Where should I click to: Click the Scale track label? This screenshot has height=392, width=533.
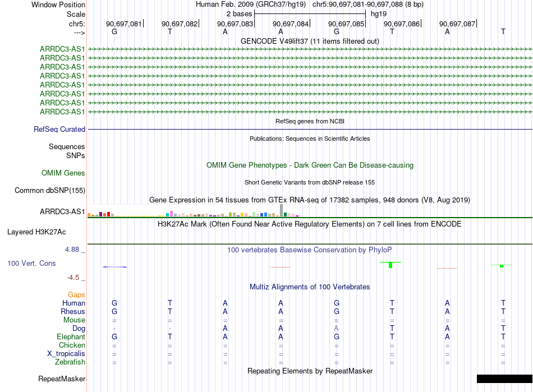tap(76, 14)
